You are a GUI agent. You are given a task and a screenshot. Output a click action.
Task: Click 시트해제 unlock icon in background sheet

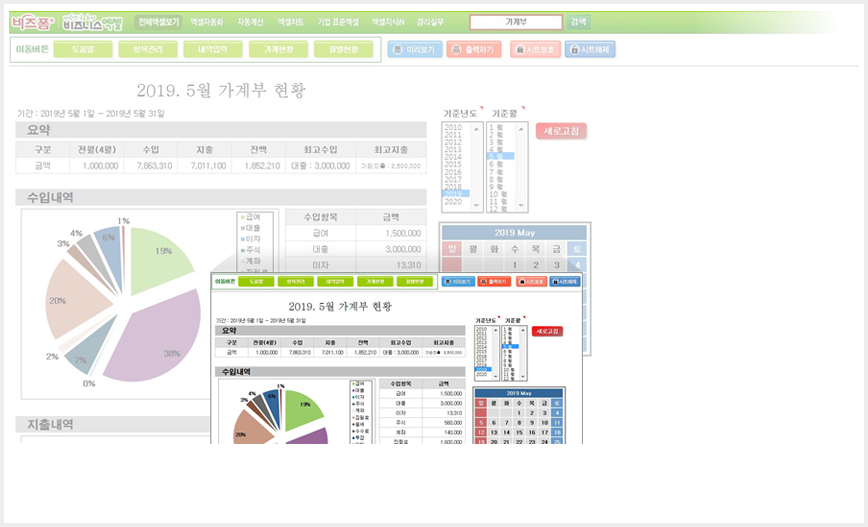point(575,50)
